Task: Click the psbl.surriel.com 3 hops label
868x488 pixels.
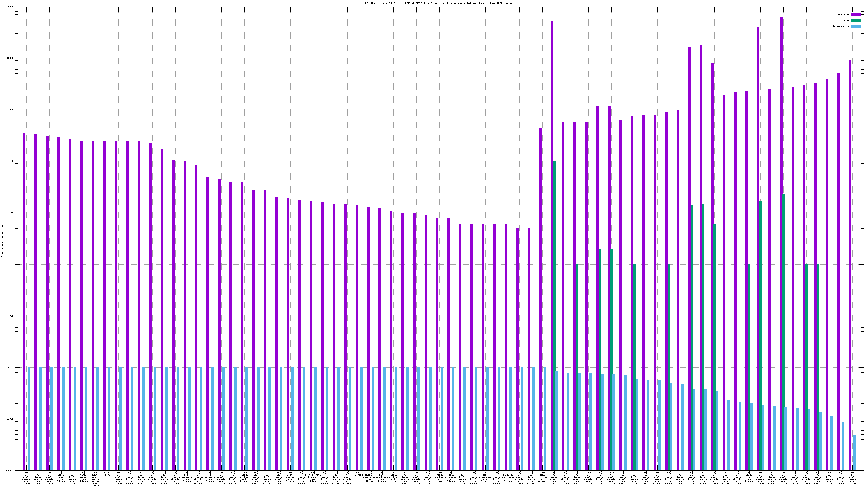Action: pyautogui.click(x=451, y=477)
